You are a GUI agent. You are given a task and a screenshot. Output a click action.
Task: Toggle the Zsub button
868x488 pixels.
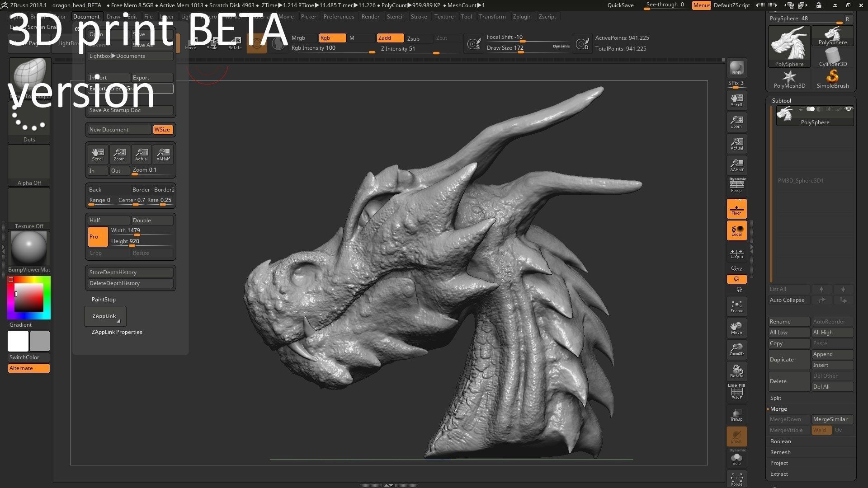tap(419, 38)
